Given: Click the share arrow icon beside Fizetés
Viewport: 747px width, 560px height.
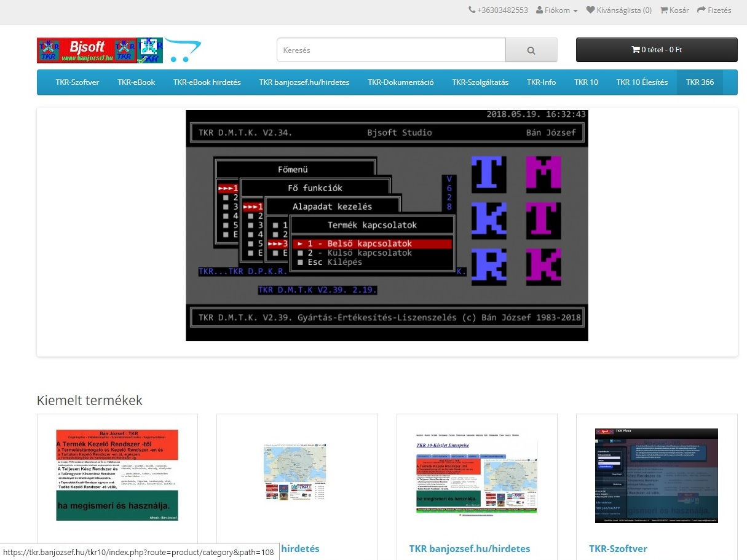Looking at the screenshot, I should pyautogui.click(x=702, y=10).
